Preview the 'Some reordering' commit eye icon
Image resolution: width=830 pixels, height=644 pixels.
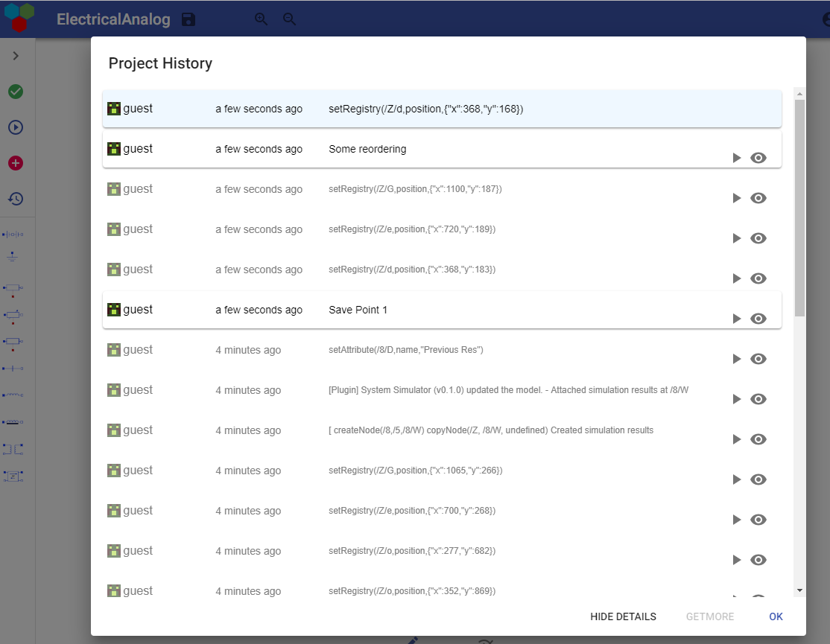coord(758,158)
